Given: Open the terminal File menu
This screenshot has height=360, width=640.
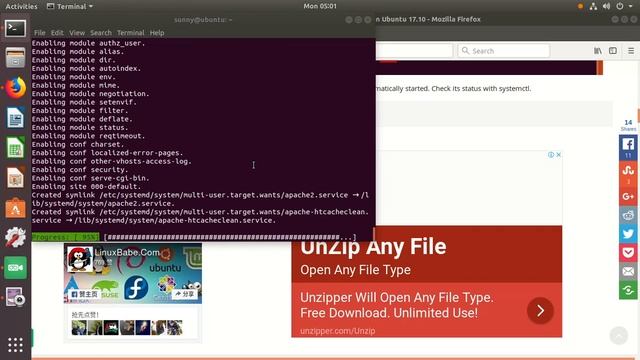Looking at the screenshot, I should click(x=40, y=33).
